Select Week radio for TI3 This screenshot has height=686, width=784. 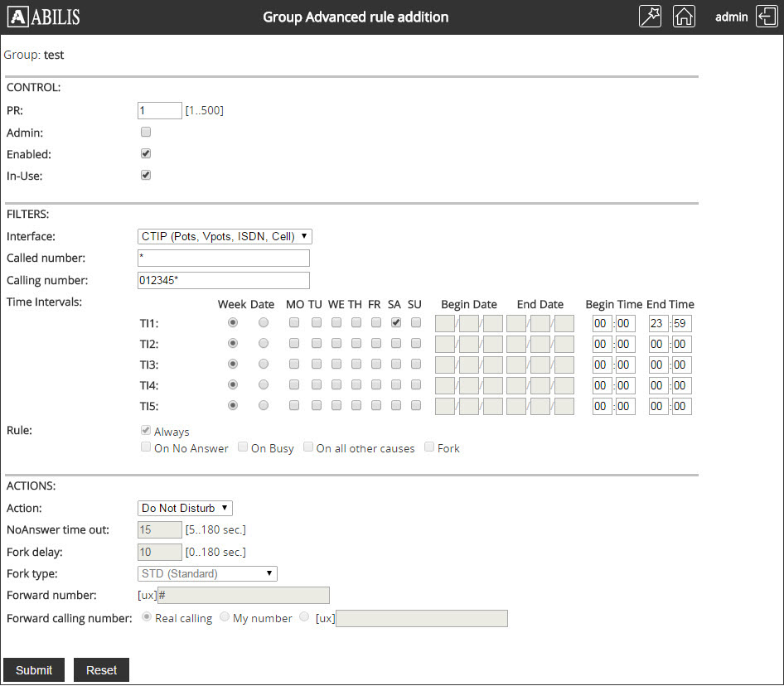(233, 364)
